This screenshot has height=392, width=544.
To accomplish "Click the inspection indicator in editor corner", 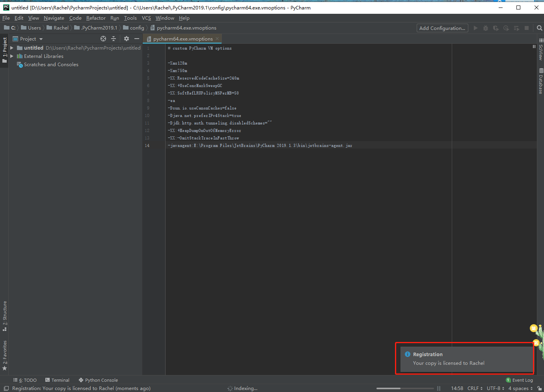I will (534, 46).
